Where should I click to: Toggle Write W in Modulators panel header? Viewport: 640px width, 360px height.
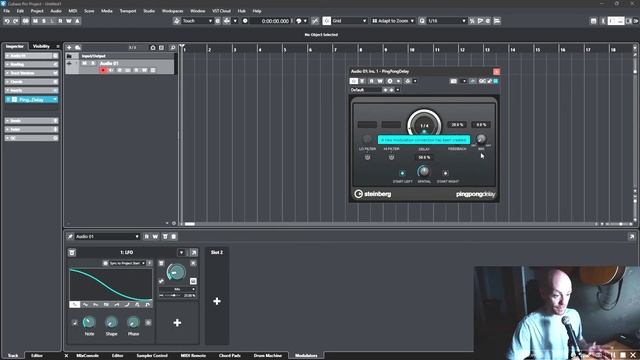(x=155, y=236)
